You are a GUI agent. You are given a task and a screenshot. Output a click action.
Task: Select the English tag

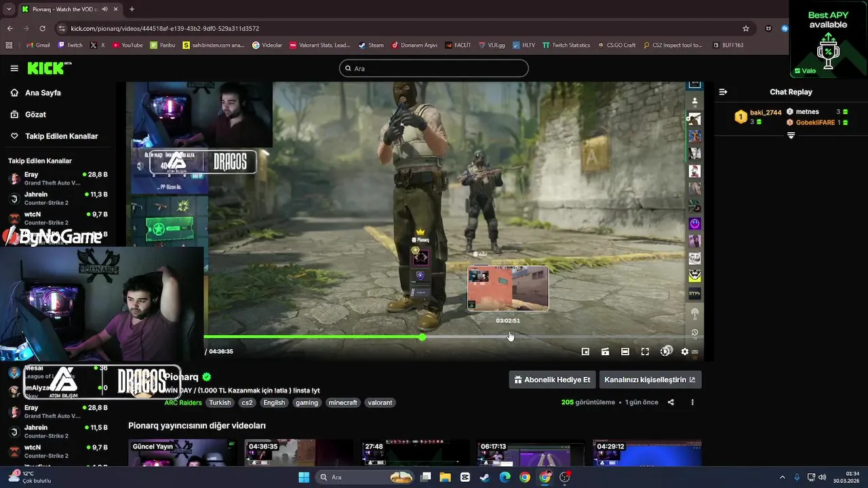[274, 403]
